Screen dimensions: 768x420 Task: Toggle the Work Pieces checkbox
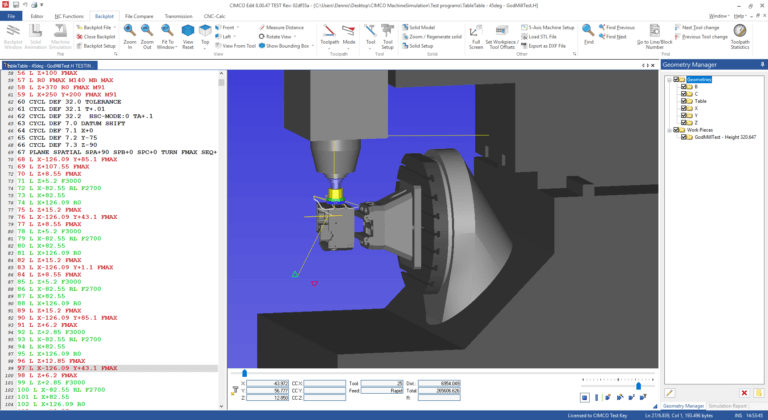pyautogui.click(x=678, y=130)
